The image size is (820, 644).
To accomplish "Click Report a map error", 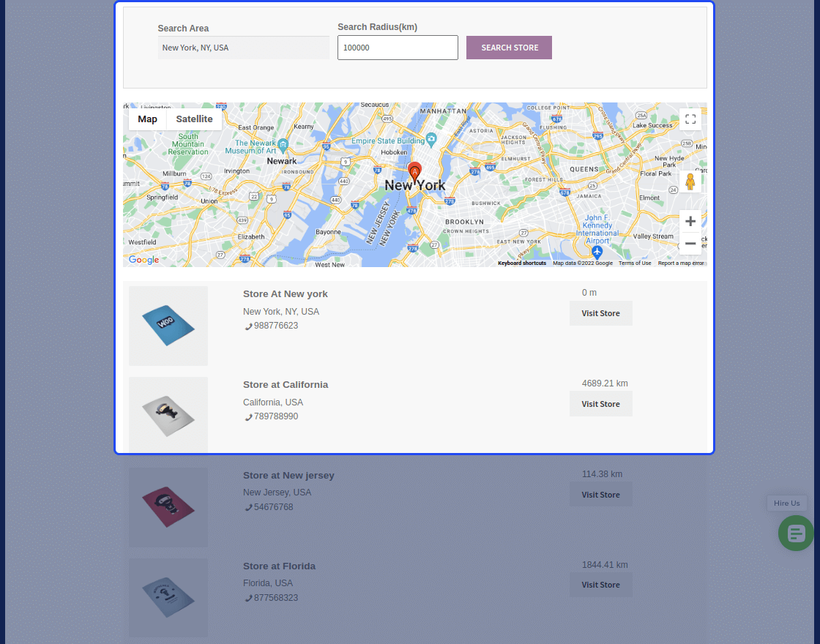I will (x=681, y=263).
